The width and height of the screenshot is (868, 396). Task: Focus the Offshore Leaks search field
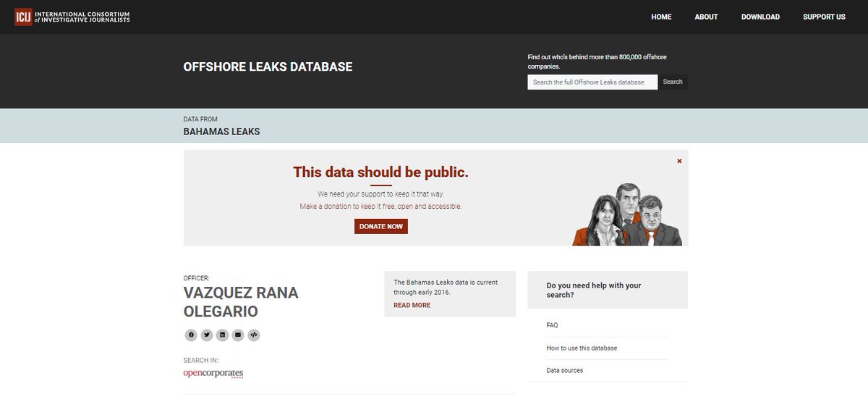click(592, 82)
